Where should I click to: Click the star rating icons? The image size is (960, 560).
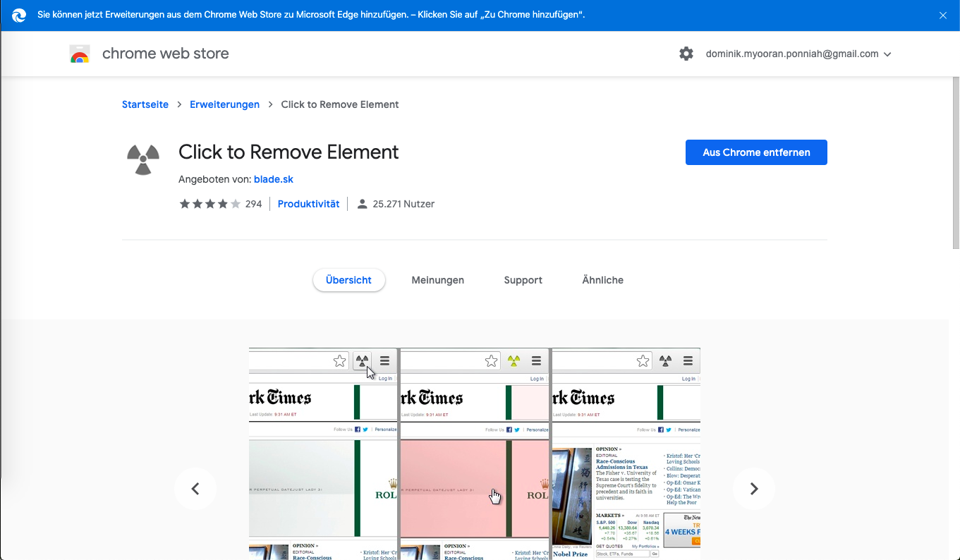pos(209,204)
